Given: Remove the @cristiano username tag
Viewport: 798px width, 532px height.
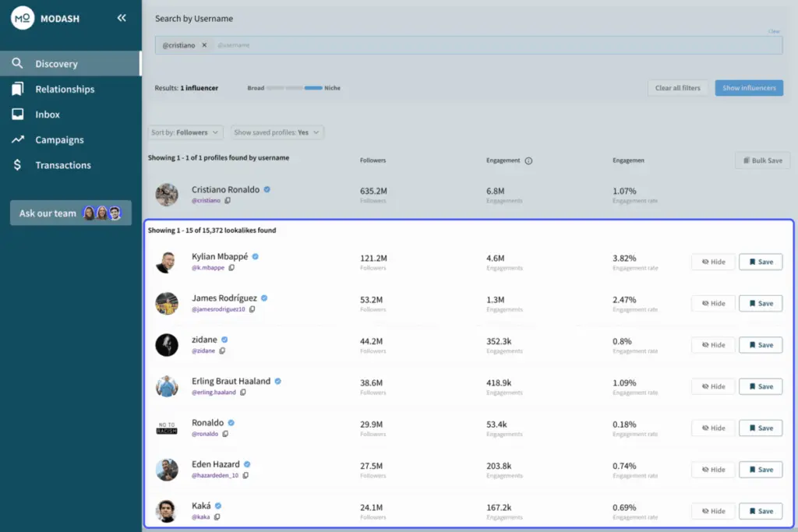Looking at the screenshot, I should [x=204, y=45].
